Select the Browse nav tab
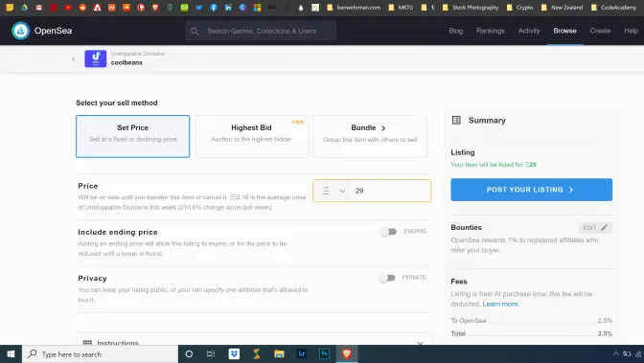 (x=564, y=31)
